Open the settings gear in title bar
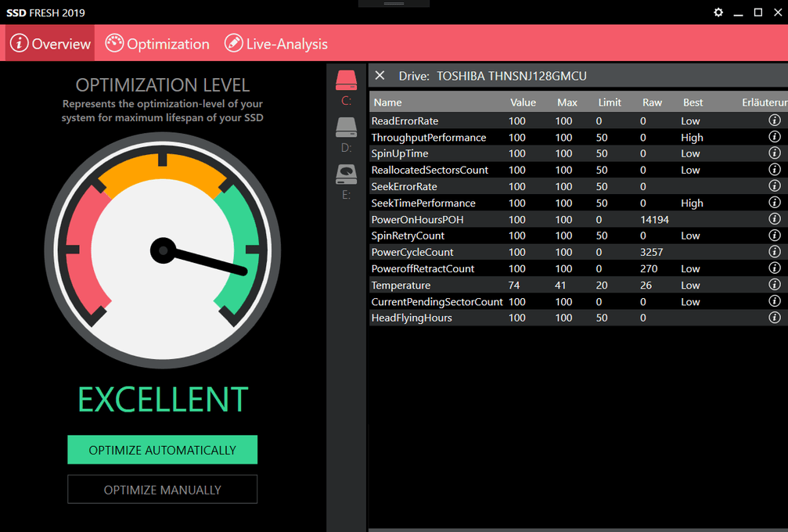788x532 pixels. [x=718, y=13]
